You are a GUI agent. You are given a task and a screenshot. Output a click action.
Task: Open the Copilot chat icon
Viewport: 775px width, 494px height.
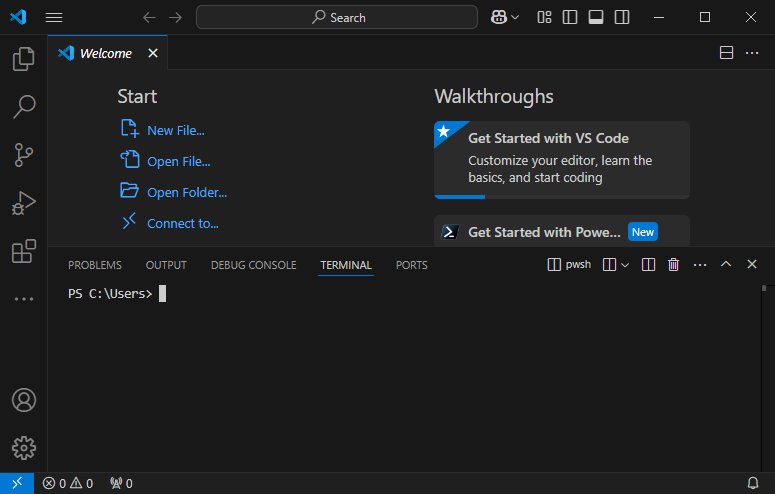point(499,17)
